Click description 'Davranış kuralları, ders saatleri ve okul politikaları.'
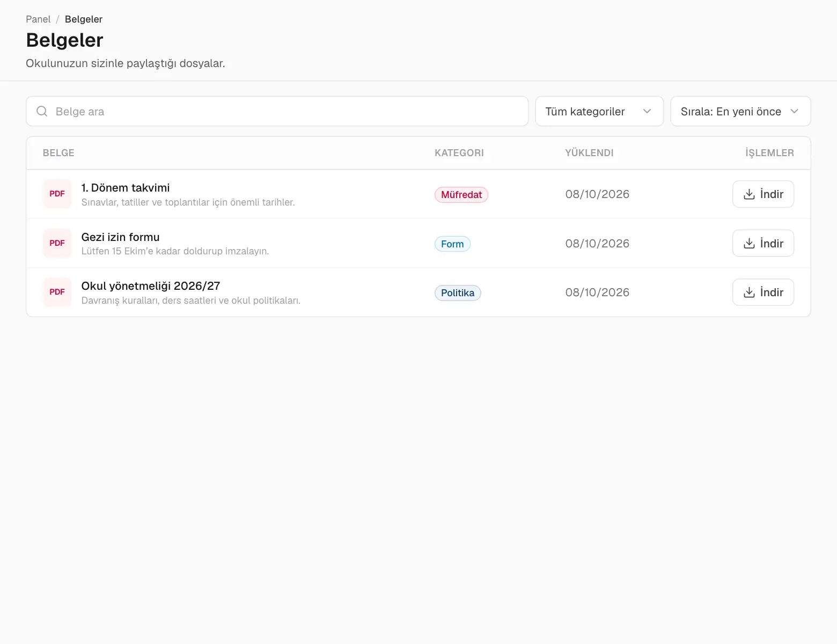Image resolution: width=837 pixels, height=644 pixels. click(191, 301)
